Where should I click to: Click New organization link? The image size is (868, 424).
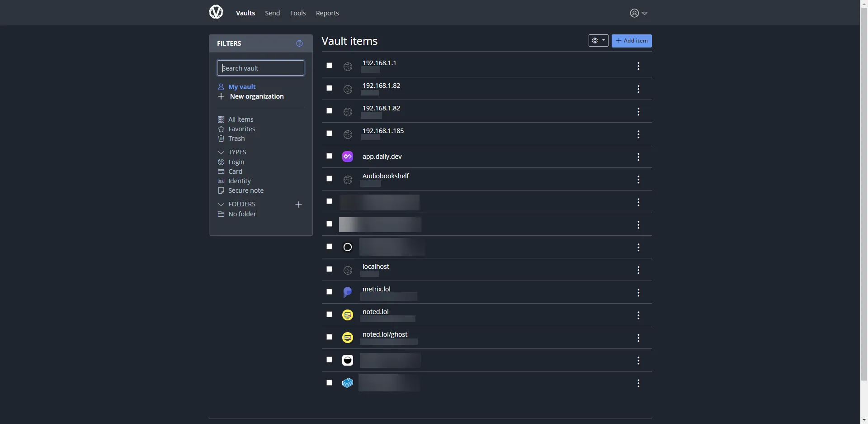[x=256, y=96]
